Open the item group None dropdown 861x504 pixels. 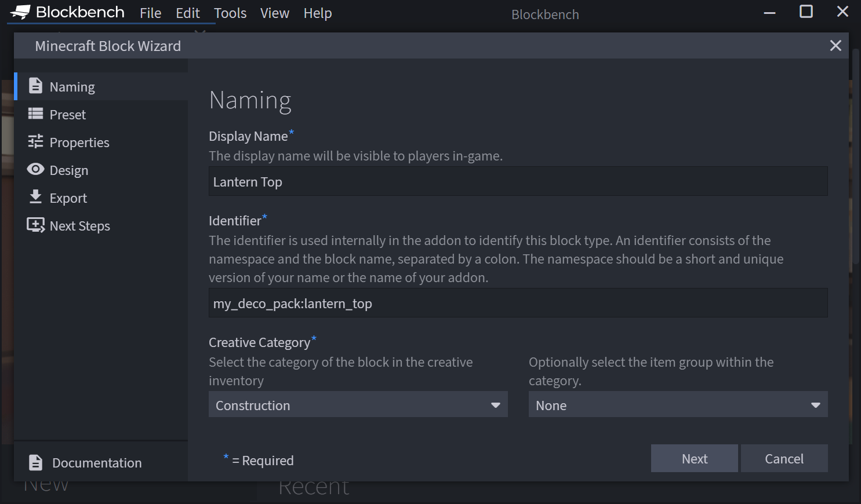pyautogui.click(x=678, y=404)
